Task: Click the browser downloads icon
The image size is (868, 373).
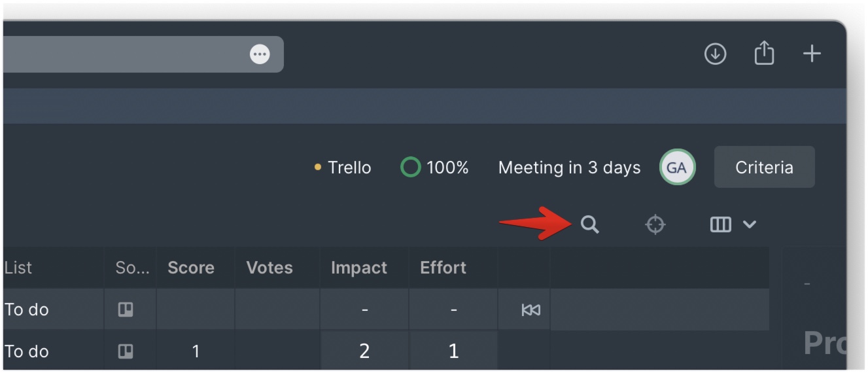Action: coord(715,54)
